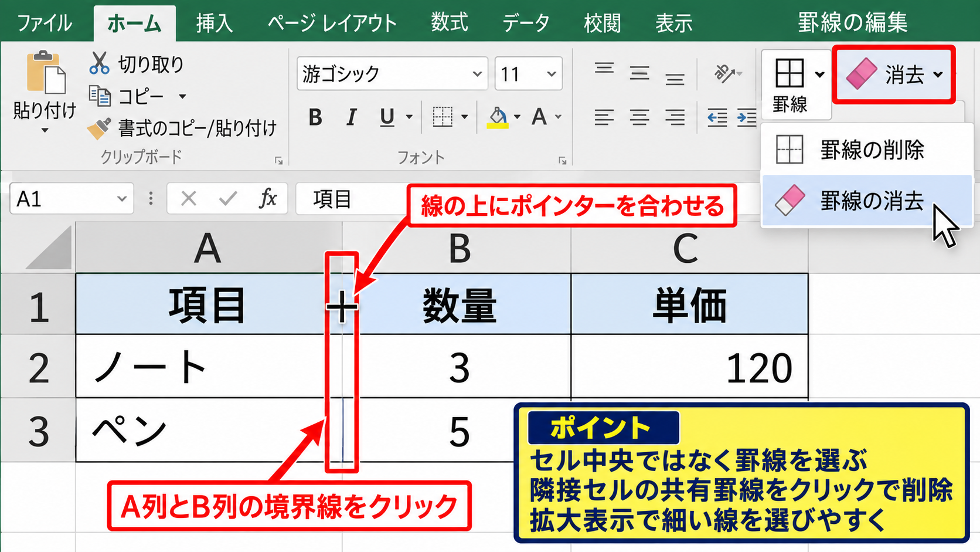Open the font size 11 dropdown
The width and height of the screenshot is (980, 552).
click(551, 74)
